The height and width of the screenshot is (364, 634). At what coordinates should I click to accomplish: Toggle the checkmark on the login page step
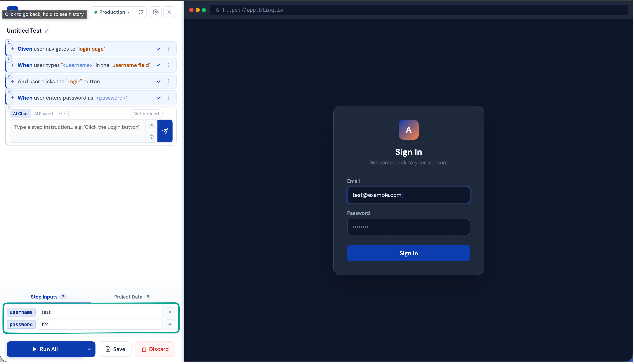point(159,49)
